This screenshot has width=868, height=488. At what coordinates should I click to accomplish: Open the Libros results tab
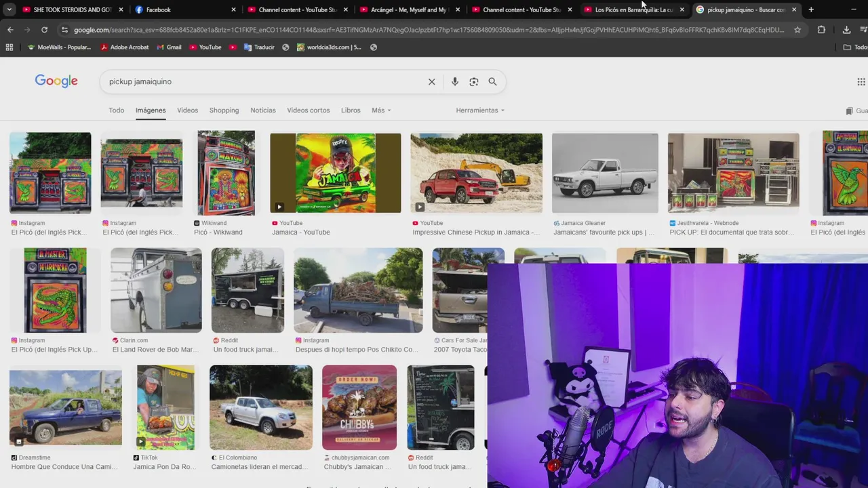351,110
